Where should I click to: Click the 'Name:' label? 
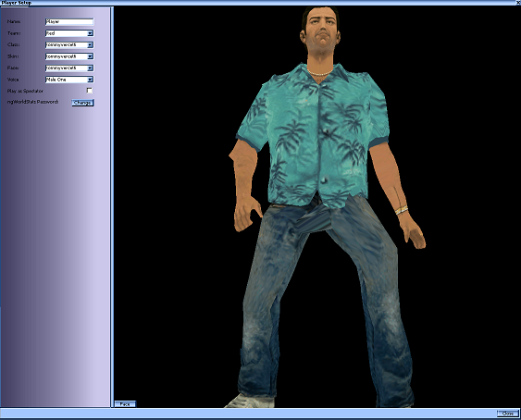pyautogui.click(x=14, y=21)
